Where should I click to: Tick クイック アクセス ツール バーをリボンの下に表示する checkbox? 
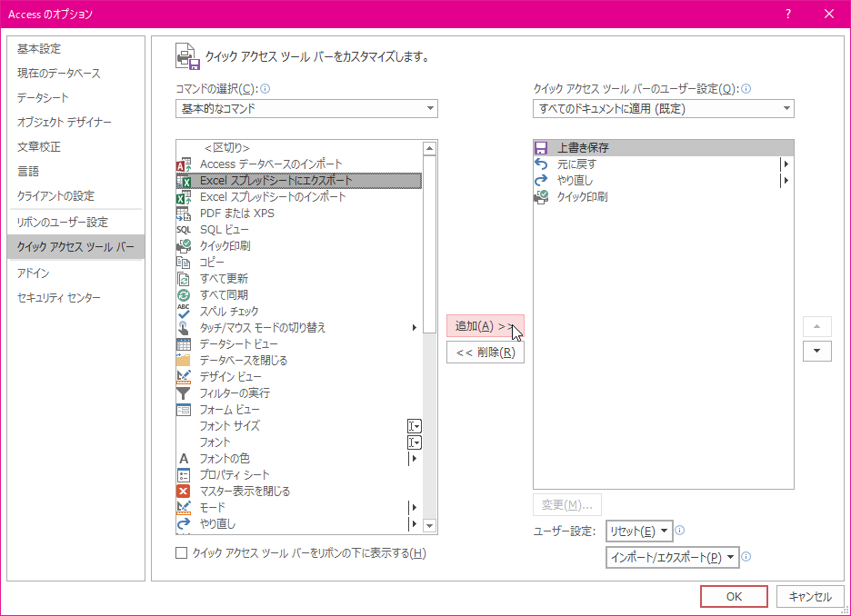pos(182,553)
